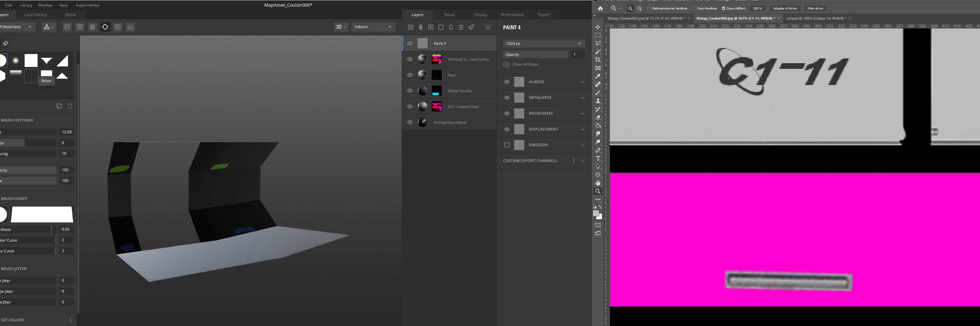Viewport: 980px width, 326px height.
Task: Collapse the Custom Export Channels section
Action: (x=582, y=161)
